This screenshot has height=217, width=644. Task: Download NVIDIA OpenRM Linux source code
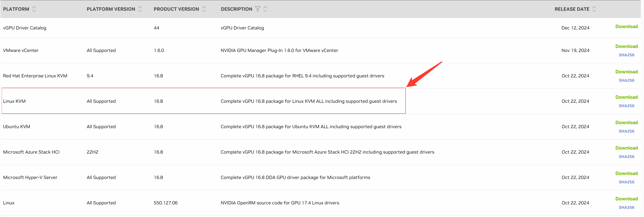626,199
